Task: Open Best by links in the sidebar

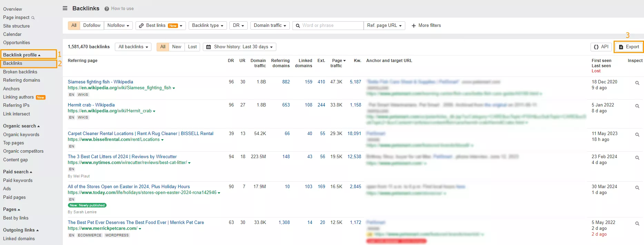Action: click(16, 218)
